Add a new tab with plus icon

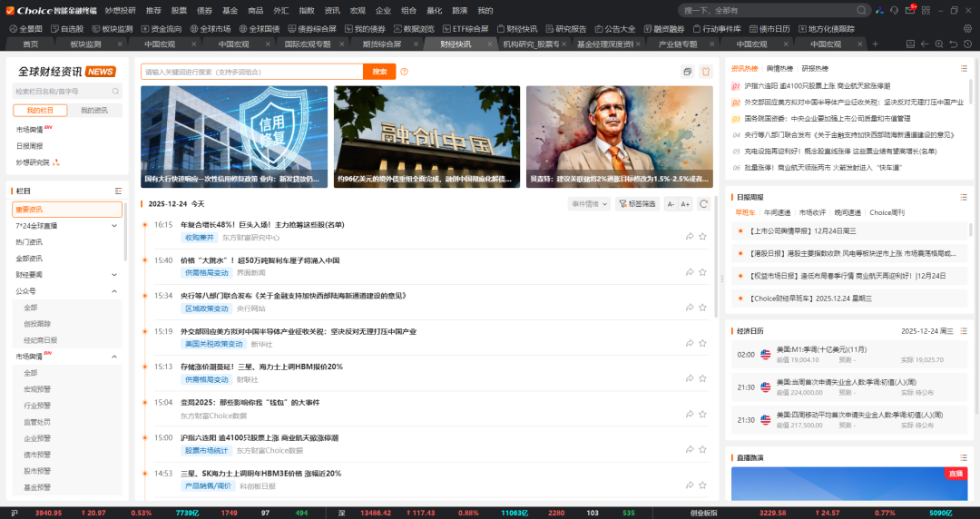(875, 44)
